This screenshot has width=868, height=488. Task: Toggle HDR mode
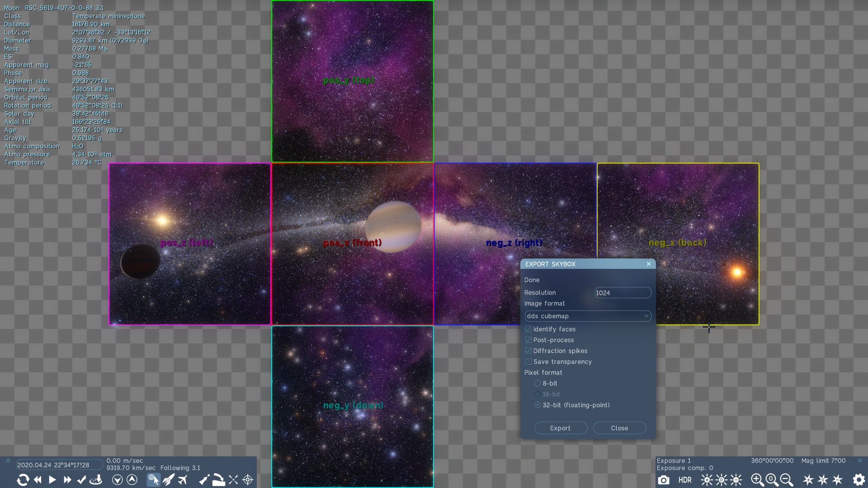[685, 480]
